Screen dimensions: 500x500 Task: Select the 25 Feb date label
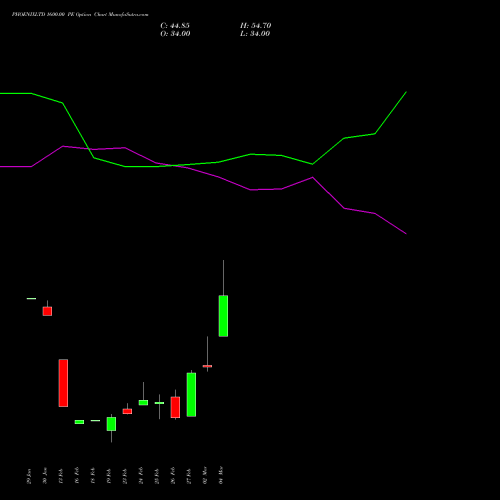pos(157,476)
